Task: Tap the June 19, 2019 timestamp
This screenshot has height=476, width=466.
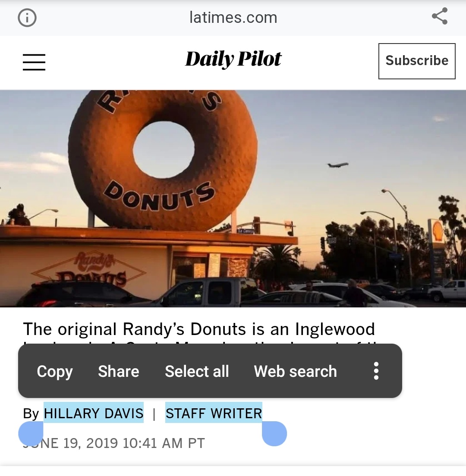Action: click(x=114, y=443)
